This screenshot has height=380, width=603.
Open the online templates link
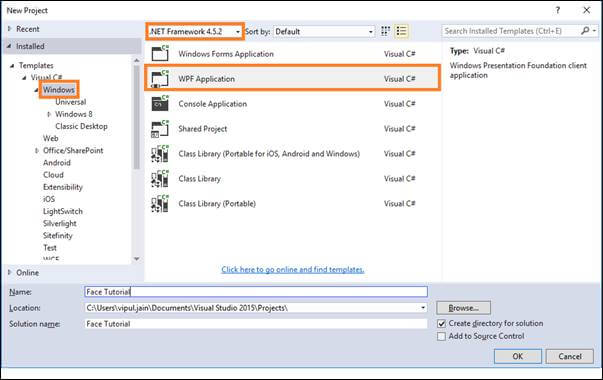click(x=293, y=270)
